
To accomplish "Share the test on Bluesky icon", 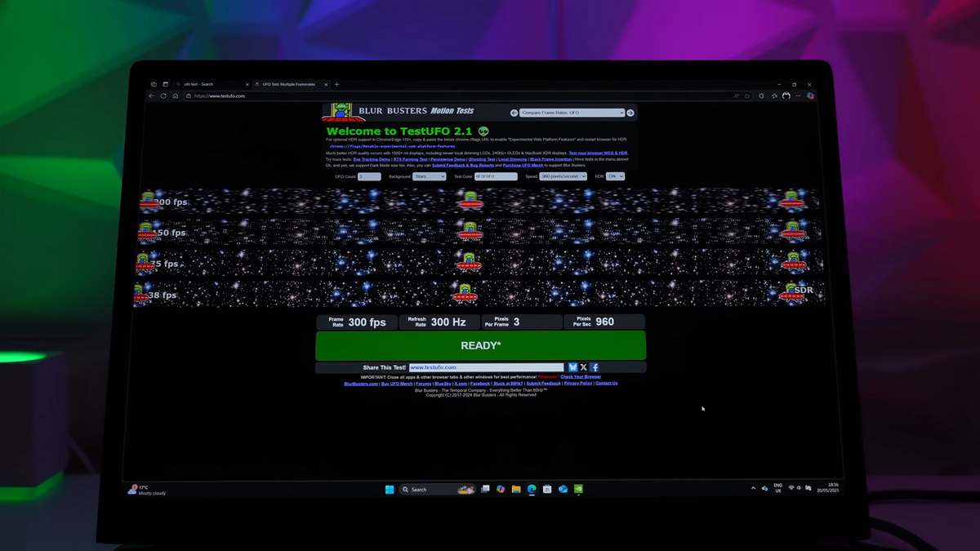I will tap(572, 367).
